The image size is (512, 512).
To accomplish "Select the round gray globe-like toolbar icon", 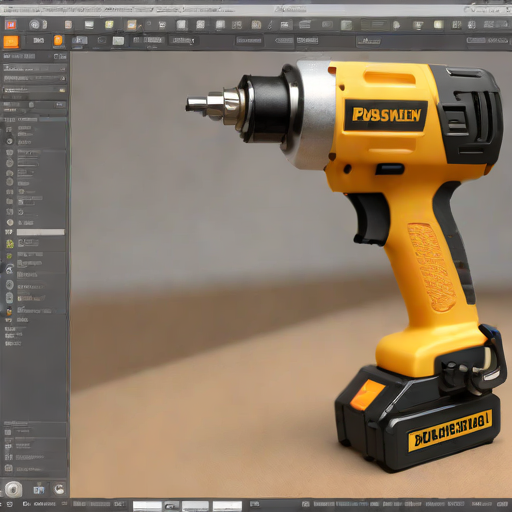I will [34, 24].
